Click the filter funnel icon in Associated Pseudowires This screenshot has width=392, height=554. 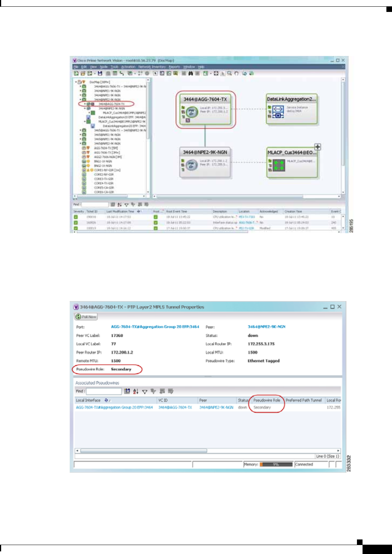144,391
